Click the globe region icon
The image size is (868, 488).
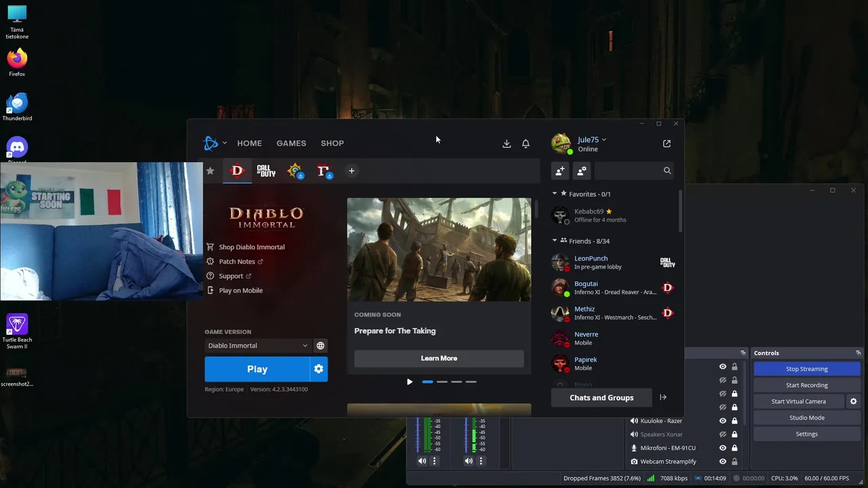320,346
